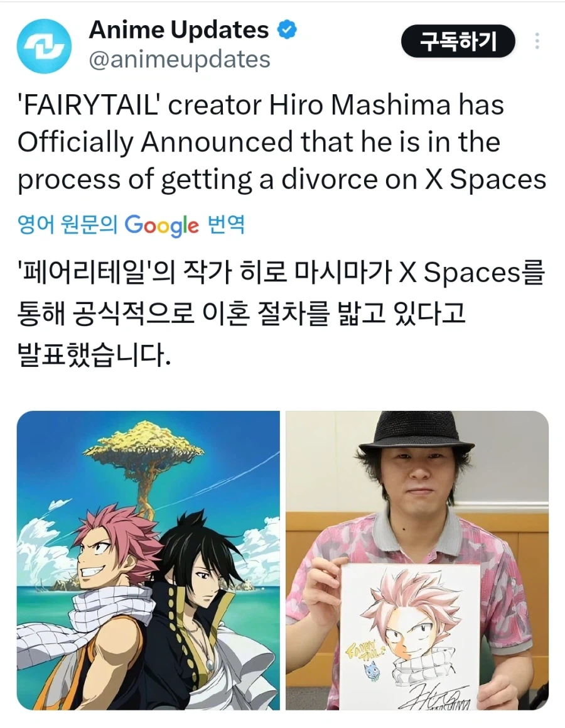Screen dimensions: 565x728
Task: Tap the 구독하기 subscribe button
Action: (x=458, y=41)
